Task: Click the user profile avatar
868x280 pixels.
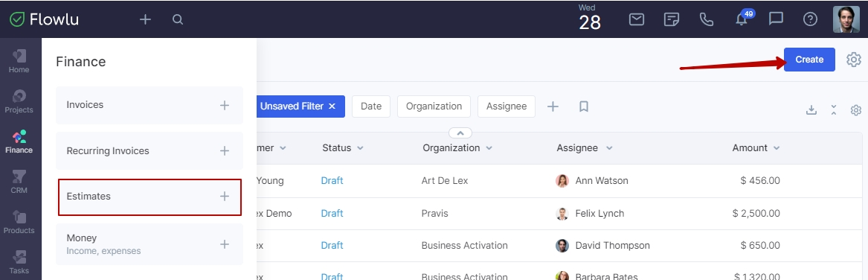Action: tap(846, 19)
